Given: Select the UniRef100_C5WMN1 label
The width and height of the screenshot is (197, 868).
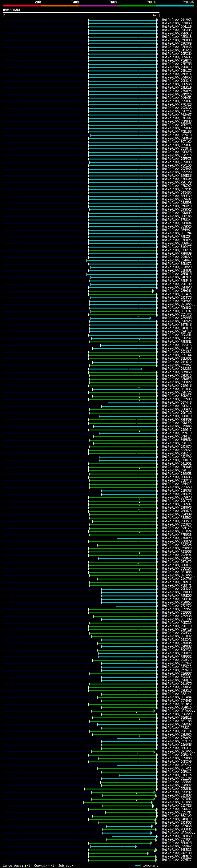Looking at the screenshot, I should coord(176,789).
